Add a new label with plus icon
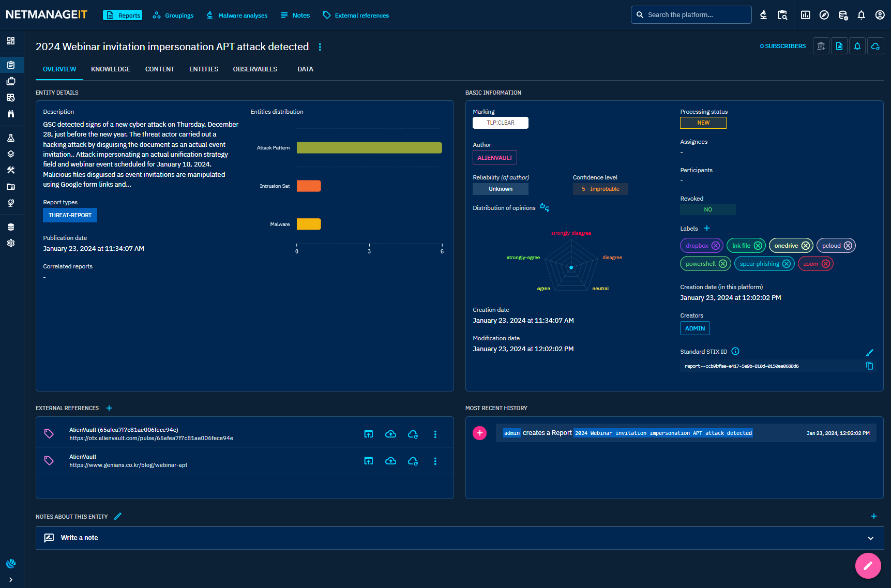 coord(707,229)
